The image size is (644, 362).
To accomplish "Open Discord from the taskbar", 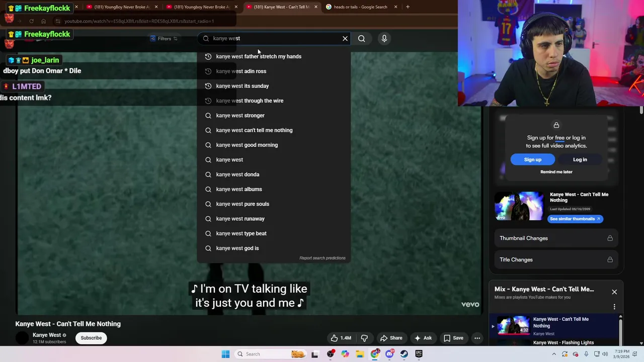I will pyautogui.click(x=389, y=354).
